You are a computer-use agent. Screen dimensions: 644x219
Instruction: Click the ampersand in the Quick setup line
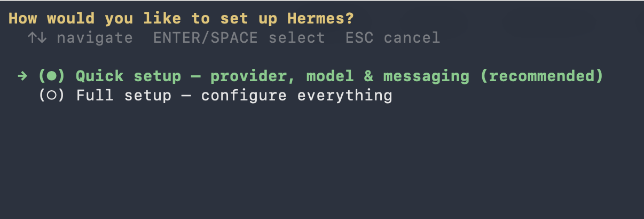tap(369, 76)
